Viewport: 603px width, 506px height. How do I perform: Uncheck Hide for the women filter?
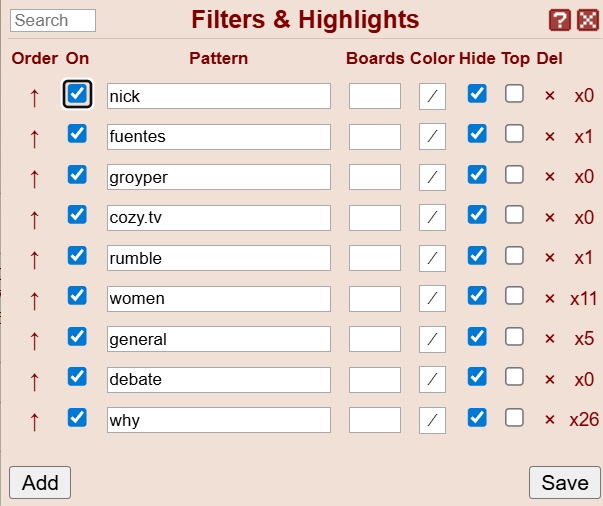[477, 296]
